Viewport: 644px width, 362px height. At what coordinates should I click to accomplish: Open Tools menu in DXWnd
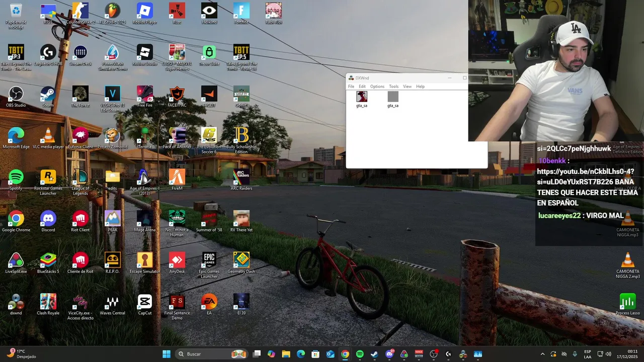(x=393, y=86)
